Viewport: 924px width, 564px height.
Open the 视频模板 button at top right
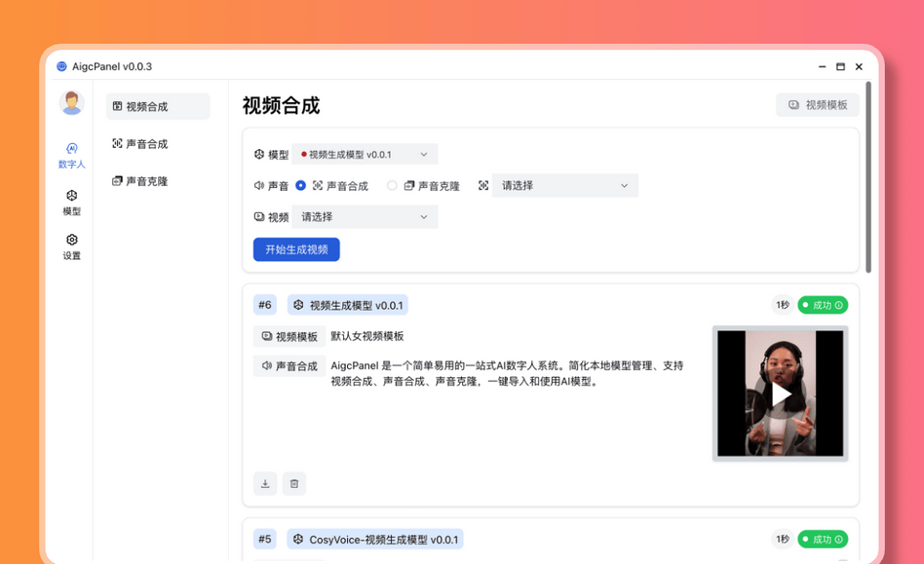click(x=817, y=105)
